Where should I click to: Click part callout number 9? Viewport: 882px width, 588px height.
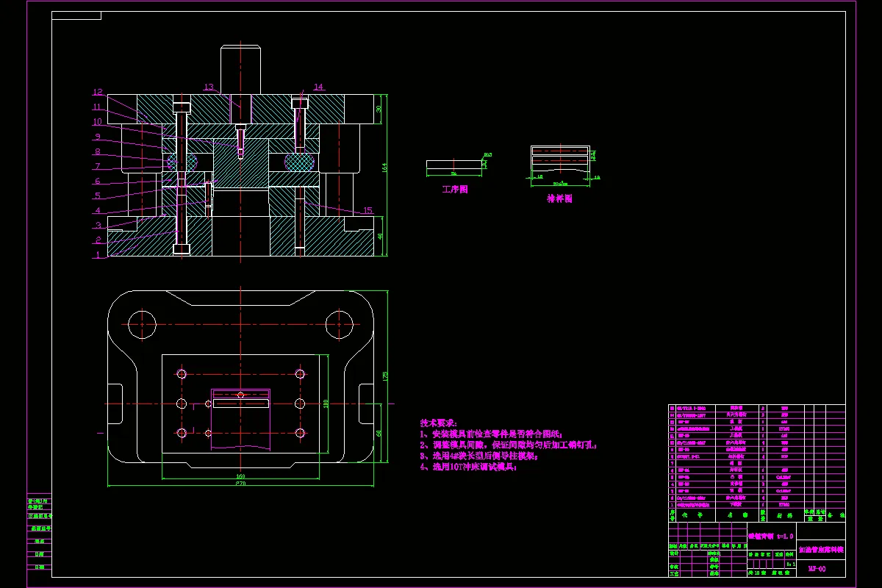point(97,137)
